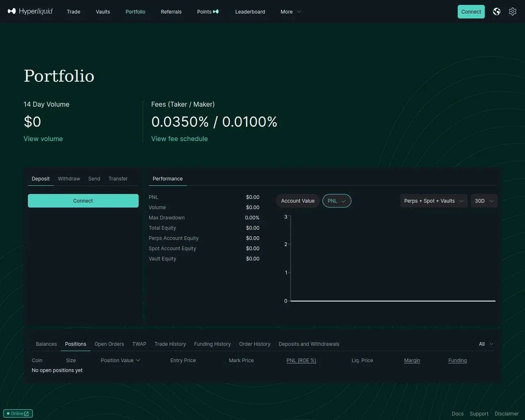The width and height of the screenshot is (525, 420).
Task: Switch to the Trade History tab
Action: click(x=170, y=344)
